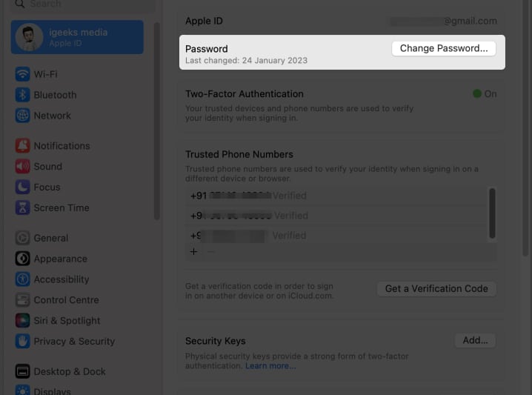This screenshot has height=395, width=532.
Task: Click the Wi-Fi icon in sidebar
Action: [x=22, y=74]
